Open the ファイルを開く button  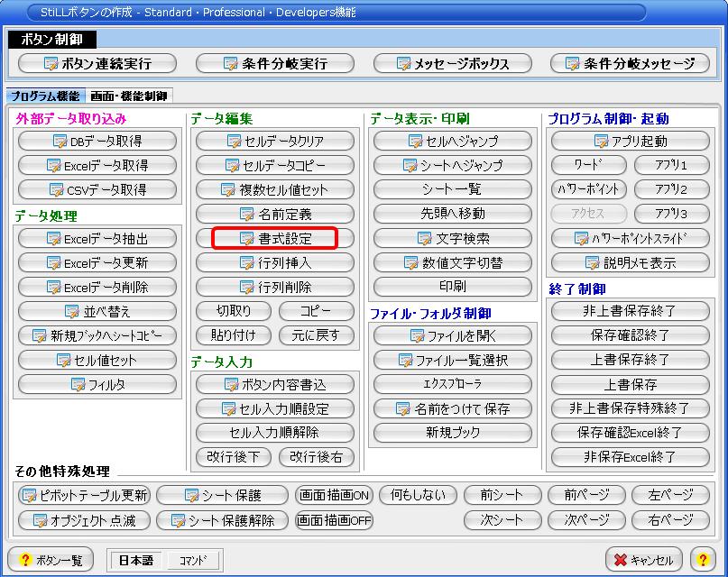coord(453,335)
